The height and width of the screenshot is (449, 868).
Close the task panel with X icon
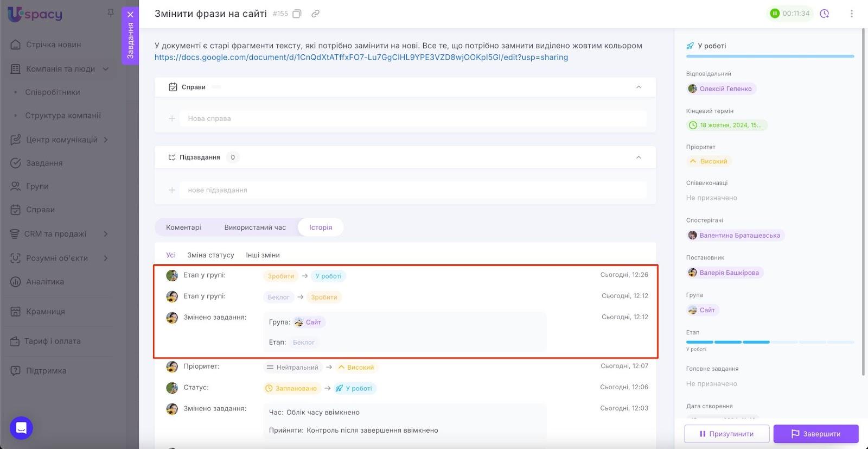coord(130,15)
